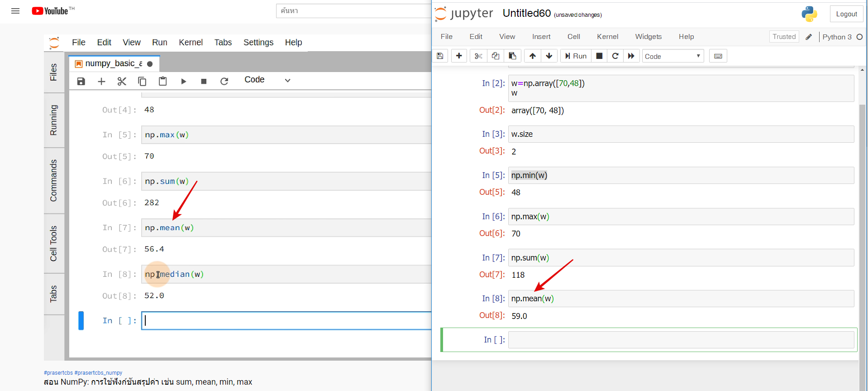Open Kernel menu in Jupyter Notebook
The image size is (868, 391).
pyautogui.click(x=607, y=37)
